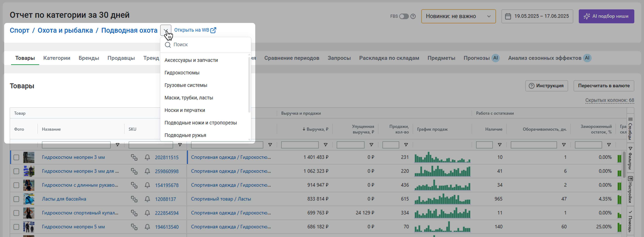Open Столбцы side panel
Image resolution: width=644 pixels, height=237 pixels.
[x=630, y=128]
